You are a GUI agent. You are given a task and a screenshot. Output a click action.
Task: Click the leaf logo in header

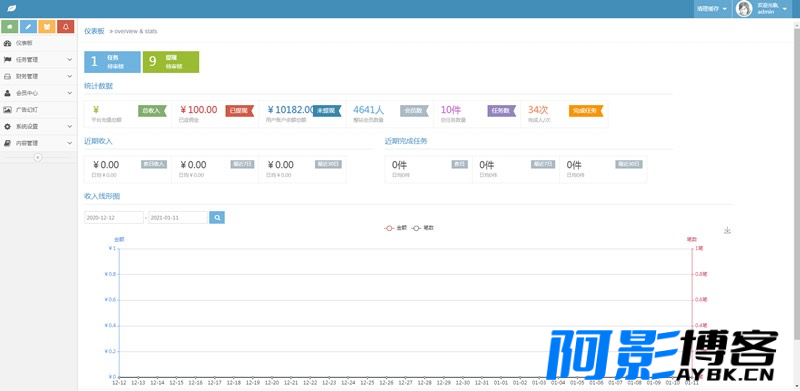(x=10, y=9)
